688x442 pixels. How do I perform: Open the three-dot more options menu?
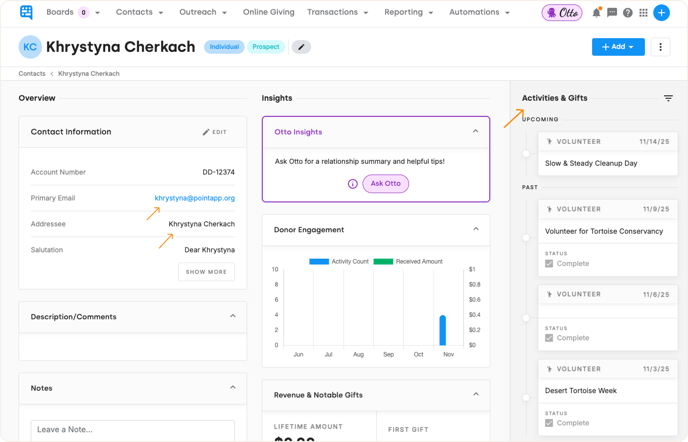coord(660,47)
